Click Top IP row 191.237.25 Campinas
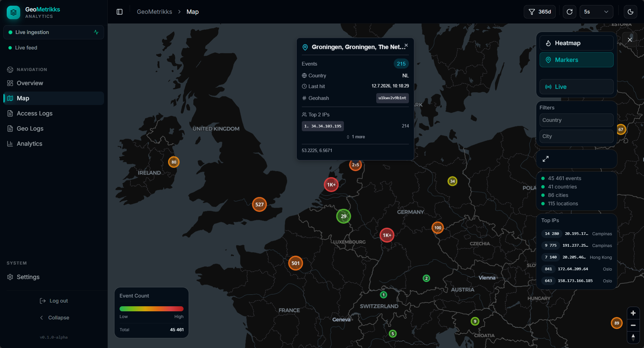Image resolution: width=644 pixels, height=348 pixels. [576, 245]
